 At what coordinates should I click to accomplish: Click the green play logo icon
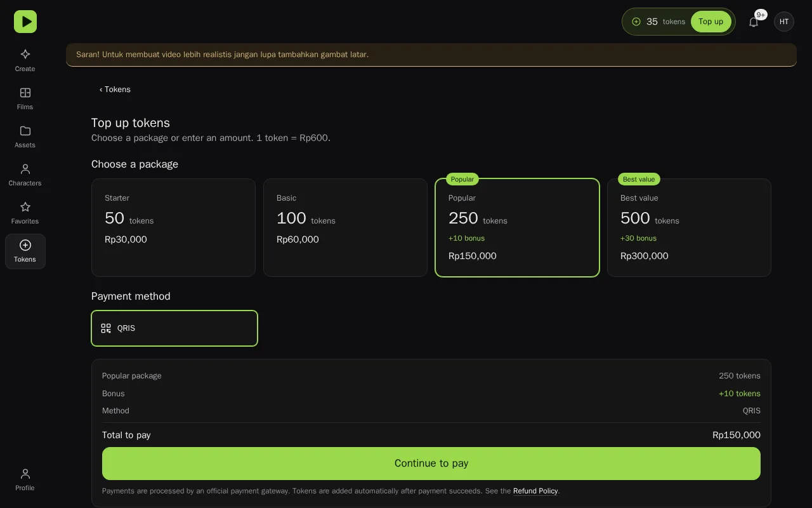point(25,22)
